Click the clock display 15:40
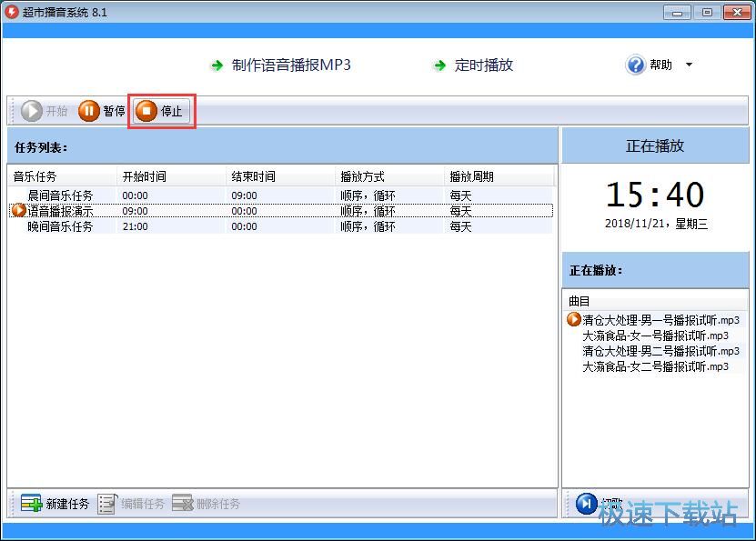Viewport: 756px width, 541px height. 655,195
